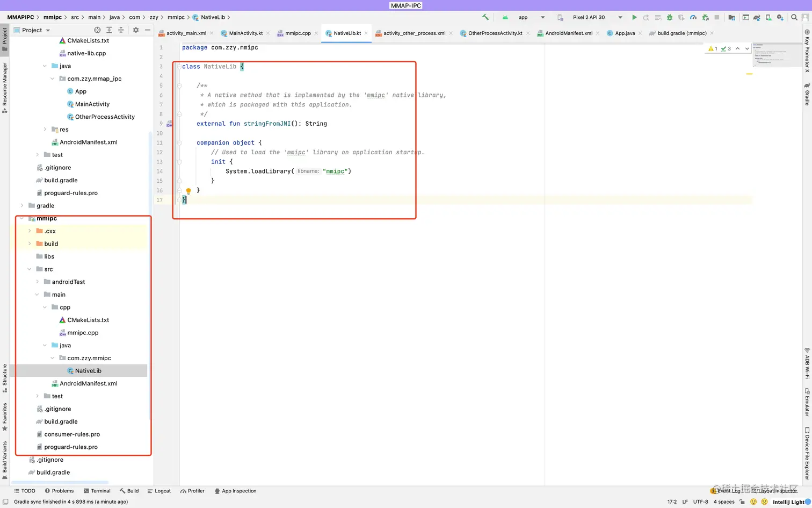The image size is (812, 508).
Task: Click the happy smiley feedback icon
Action: [x=753, y=502]
